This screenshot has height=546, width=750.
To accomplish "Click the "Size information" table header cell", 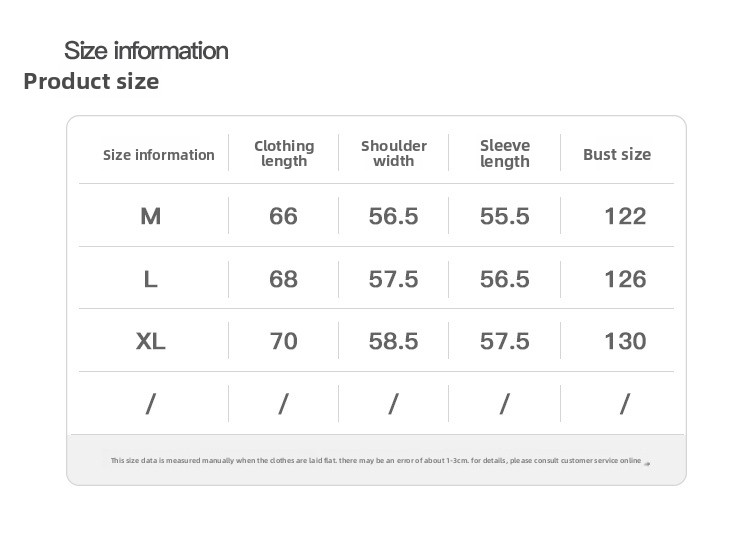I will 159,155.
